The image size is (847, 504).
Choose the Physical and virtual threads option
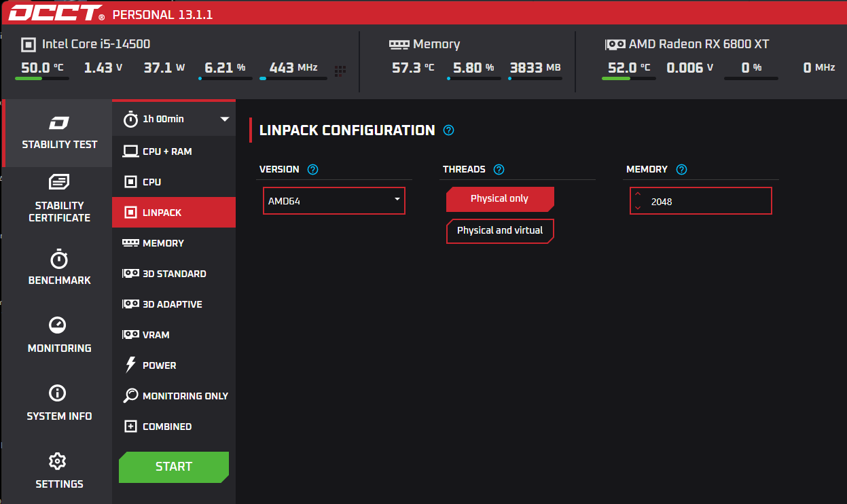coord(500,231)
